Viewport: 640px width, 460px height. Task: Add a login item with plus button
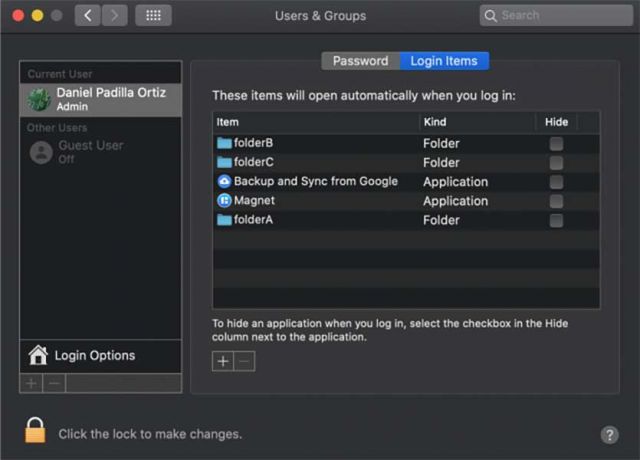pyautogui.click(x=223, y=361)
